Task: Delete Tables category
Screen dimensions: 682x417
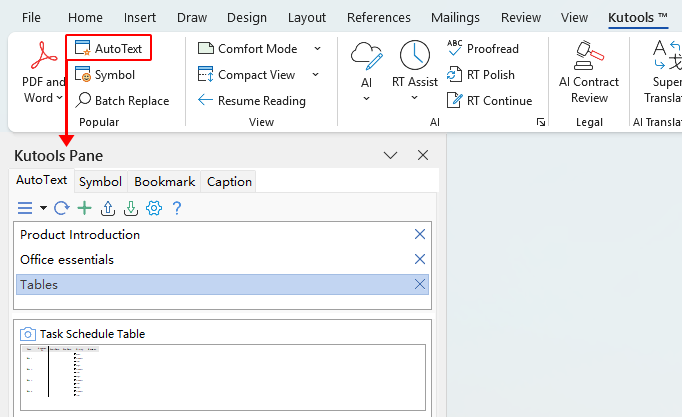Action: (420, 284)
